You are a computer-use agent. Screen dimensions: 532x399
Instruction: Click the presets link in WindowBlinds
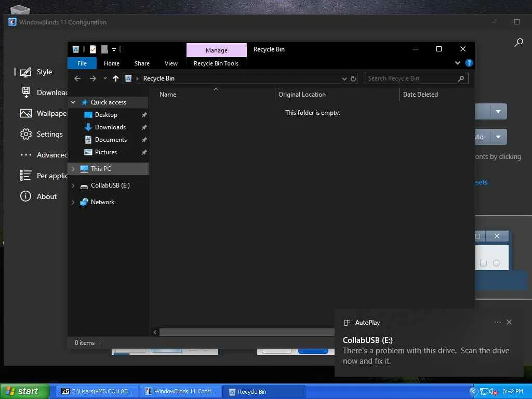[x=481, y=182]
